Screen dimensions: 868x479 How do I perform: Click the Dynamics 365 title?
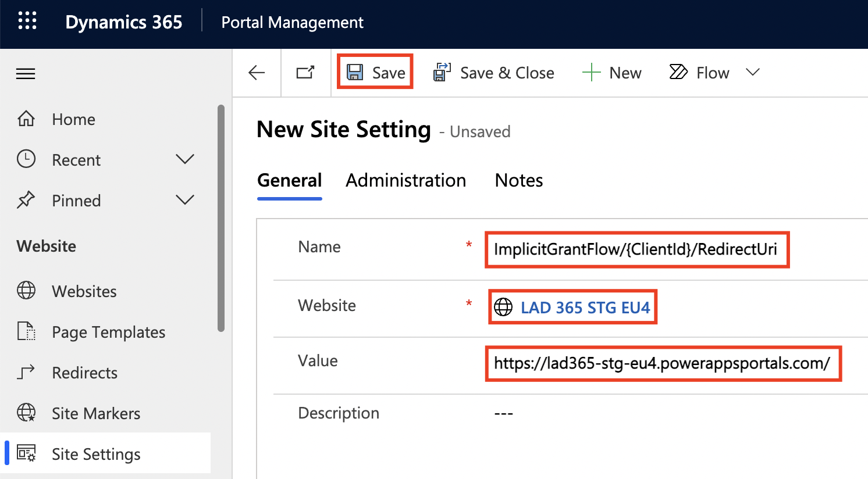point(124,22)
